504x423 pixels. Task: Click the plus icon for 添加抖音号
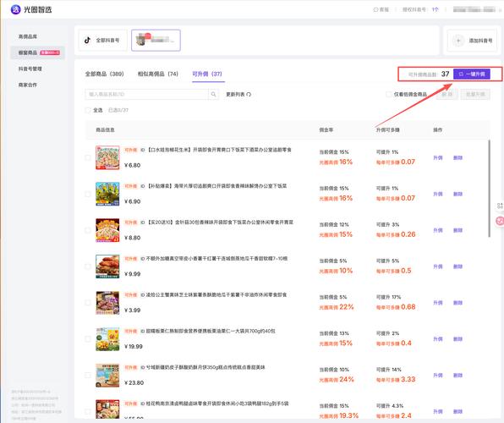pyautogui.click(x=458, y=41)
